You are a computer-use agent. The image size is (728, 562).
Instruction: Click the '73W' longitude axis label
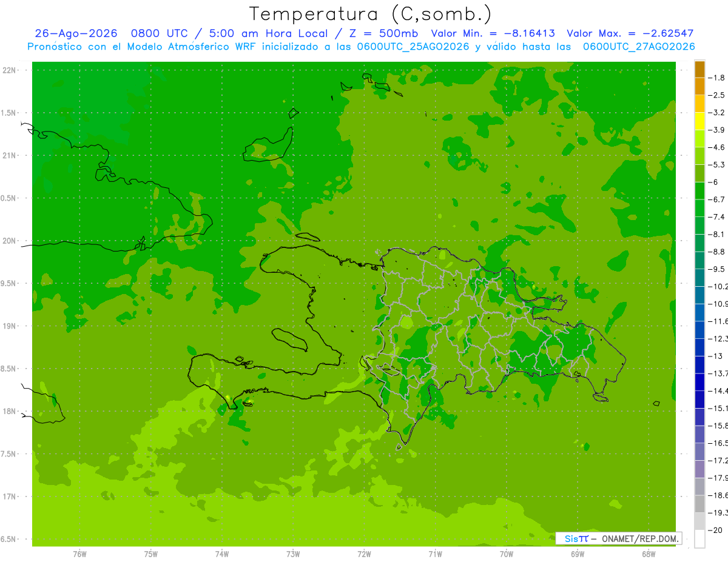293,554
